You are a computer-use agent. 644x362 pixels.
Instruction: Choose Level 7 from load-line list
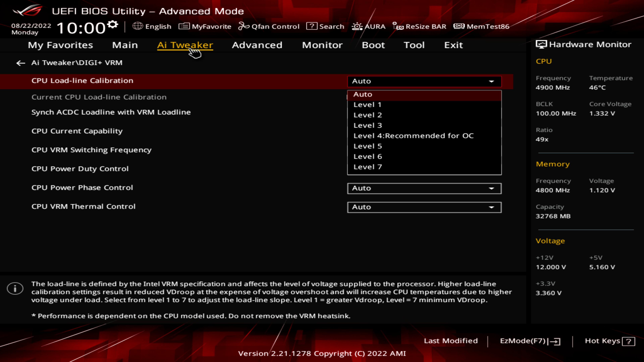tap(367, 167)
